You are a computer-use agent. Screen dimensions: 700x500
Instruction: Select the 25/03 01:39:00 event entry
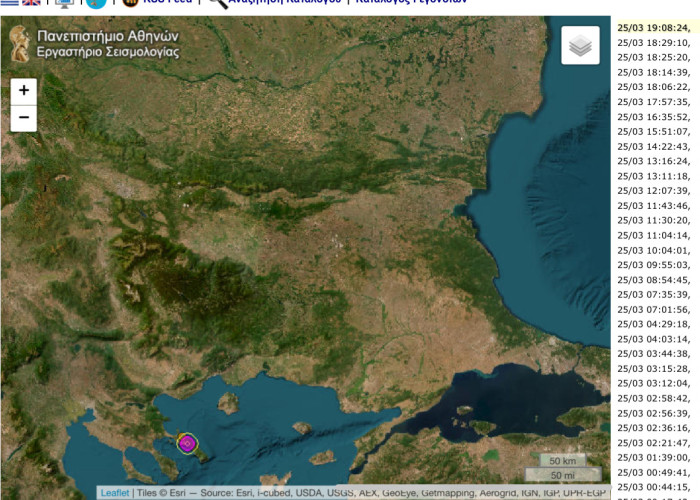(x=653, y=457)
